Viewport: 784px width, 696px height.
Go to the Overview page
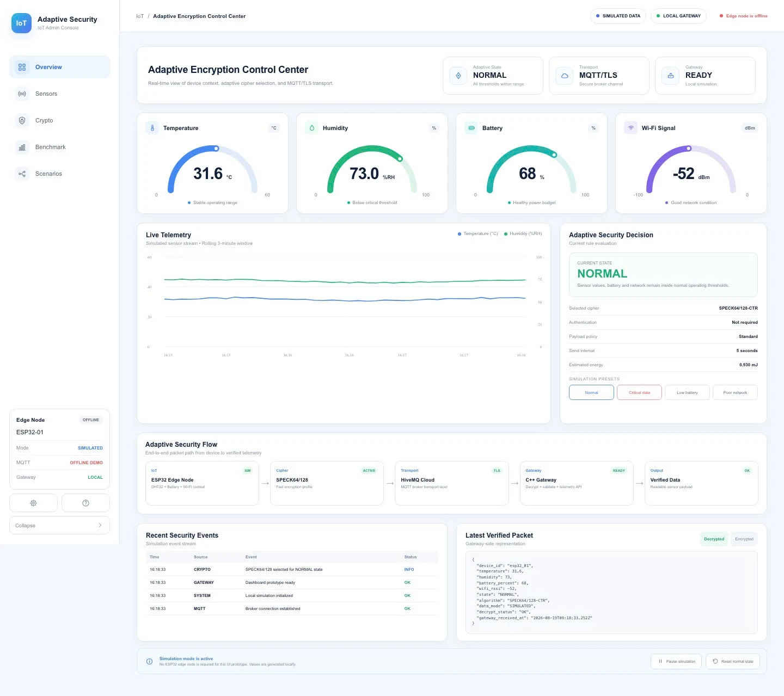(x=59, y=67)
